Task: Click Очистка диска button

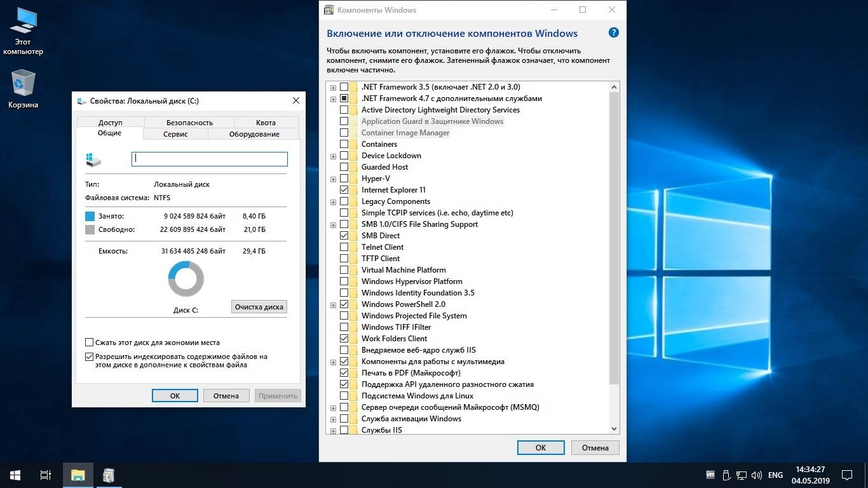Action: pyautogui.click(x=259, y=307)
